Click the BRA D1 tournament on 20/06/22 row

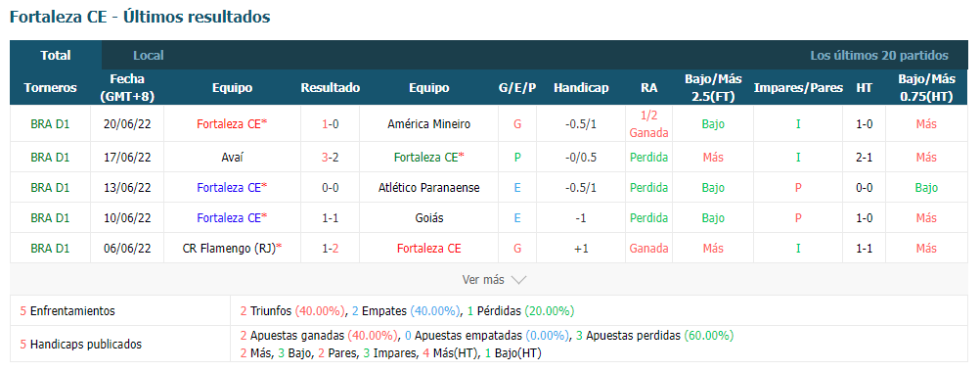(50, 124)
